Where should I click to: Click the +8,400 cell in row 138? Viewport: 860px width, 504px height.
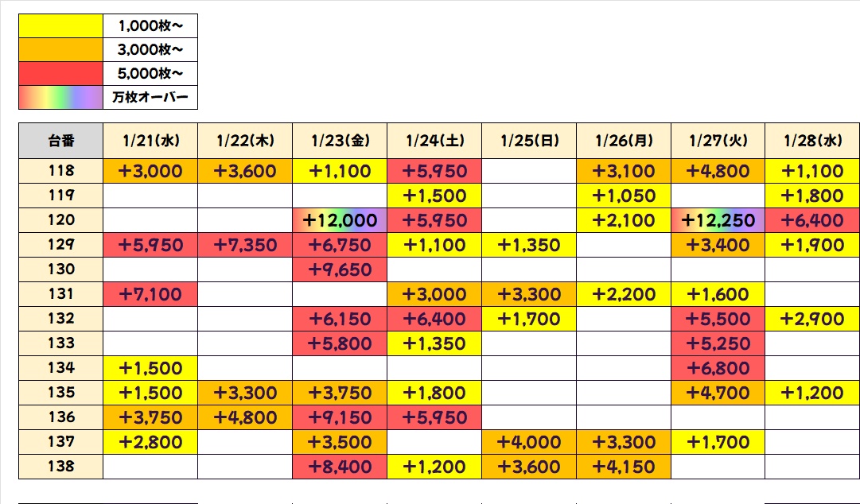coord(340,467)
